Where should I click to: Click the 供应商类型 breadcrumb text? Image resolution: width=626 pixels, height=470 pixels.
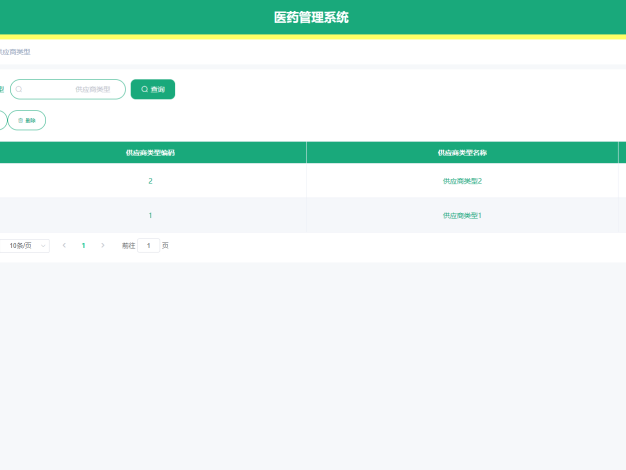15,52
